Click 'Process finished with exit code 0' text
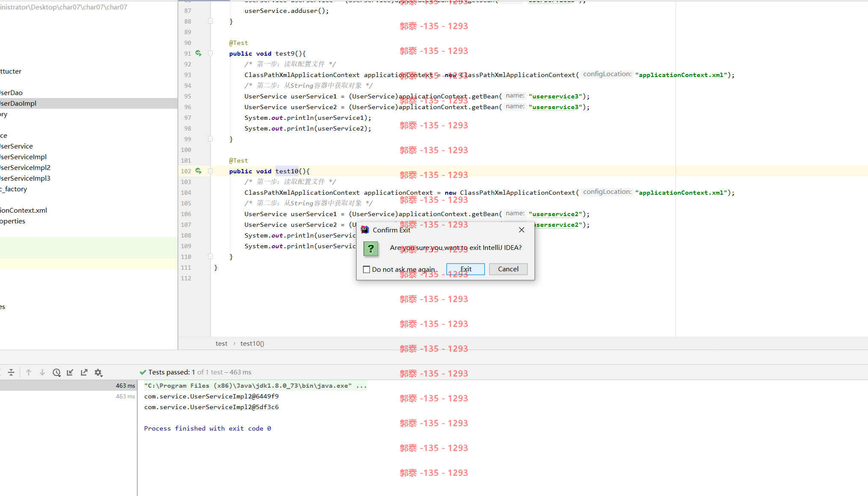The height and width of the screenshot is (496, 868). coord(207,428)
